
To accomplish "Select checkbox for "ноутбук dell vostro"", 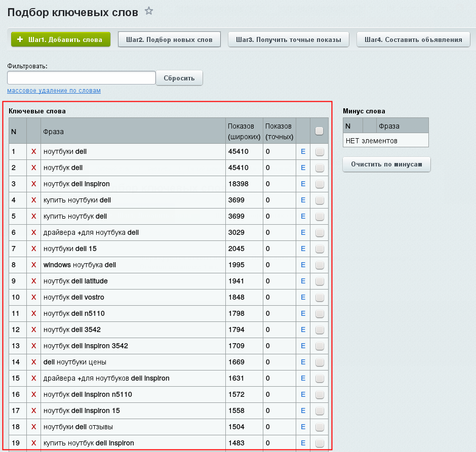I will point(320,297).
